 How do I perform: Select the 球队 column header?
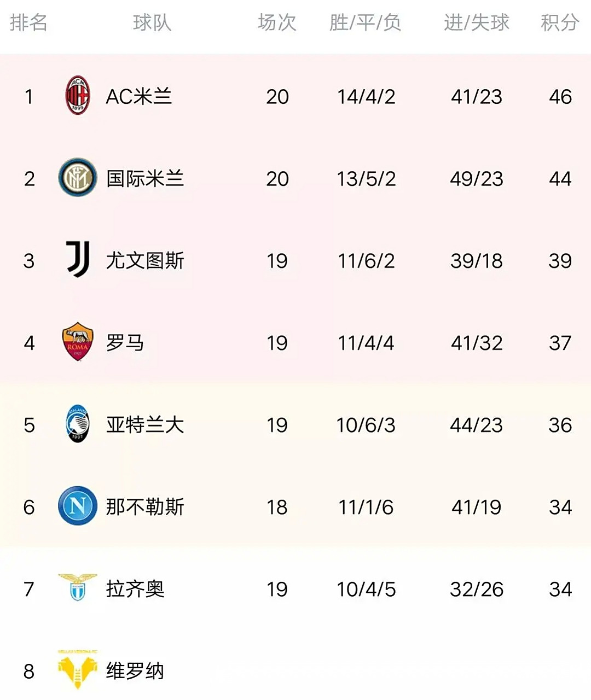point(152,23)
